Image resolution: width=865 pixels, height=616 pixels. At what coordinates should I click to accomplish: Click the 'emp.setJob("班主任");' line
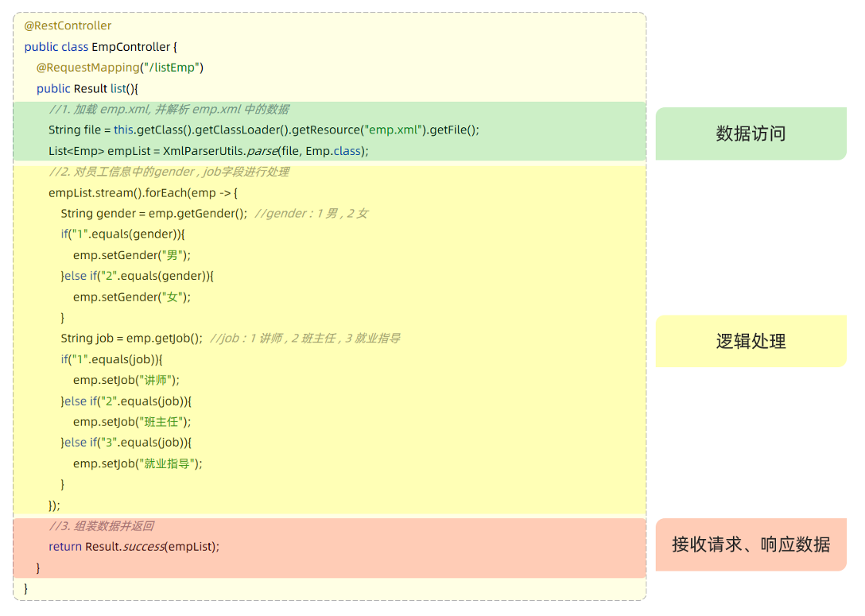(132, 422)
